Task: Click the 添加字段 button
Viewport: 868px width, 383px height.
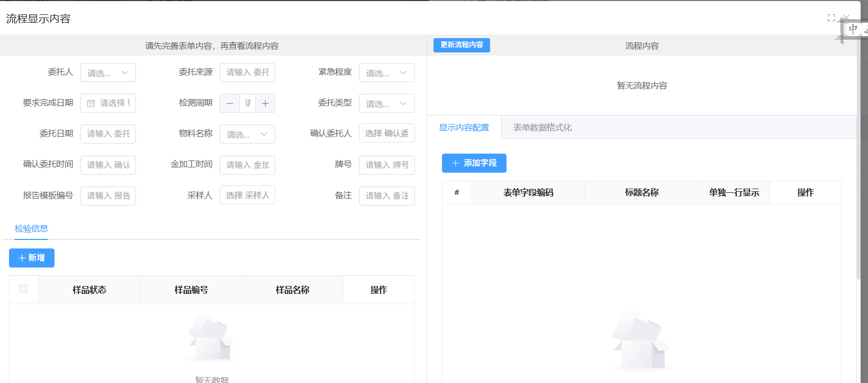Action: (474, 163)
